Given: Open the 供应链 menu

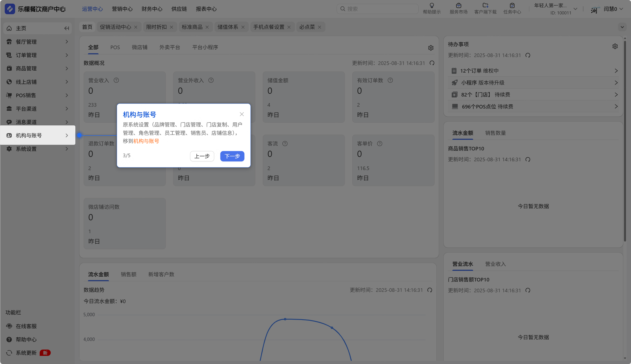Looking at the screenshot, I should point(179,9).
